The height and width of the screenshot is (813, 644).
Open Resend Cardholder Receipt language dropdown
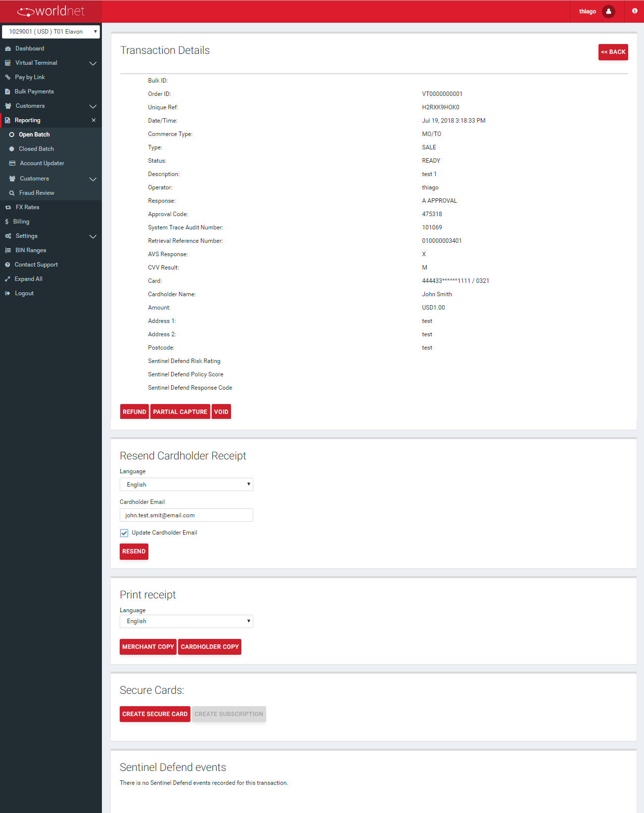pyautogui.click(x=186, y=485)
